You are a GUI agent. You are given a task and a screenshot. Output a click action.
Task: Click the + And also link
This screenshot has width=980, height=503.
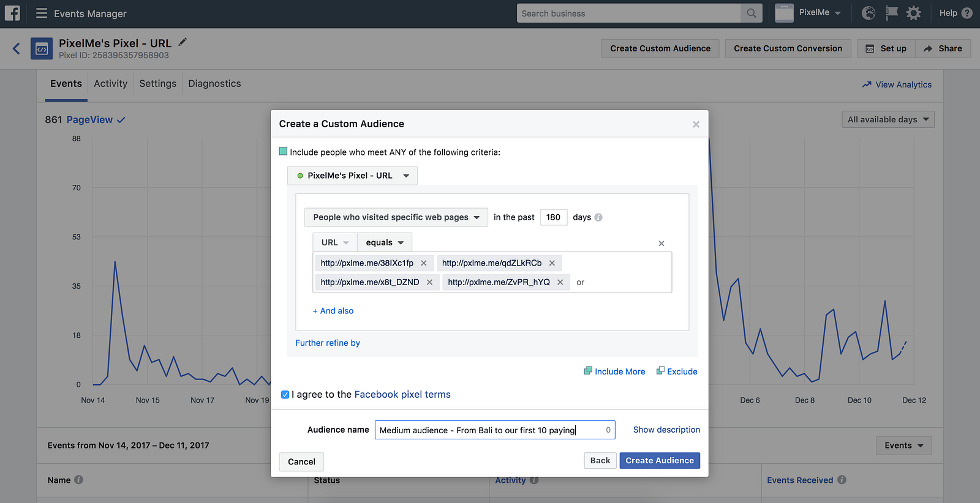coord(333,311)
